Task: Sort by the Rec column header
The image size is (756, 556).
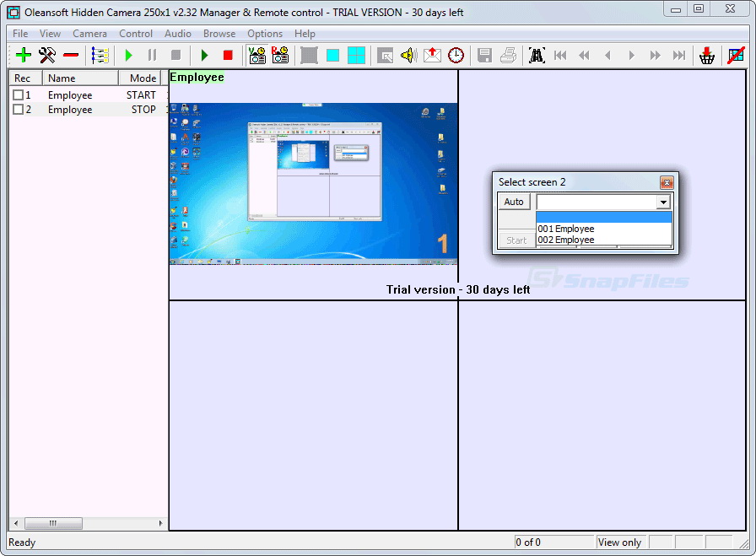Action: pyautogui.click(x=25, y=78)
